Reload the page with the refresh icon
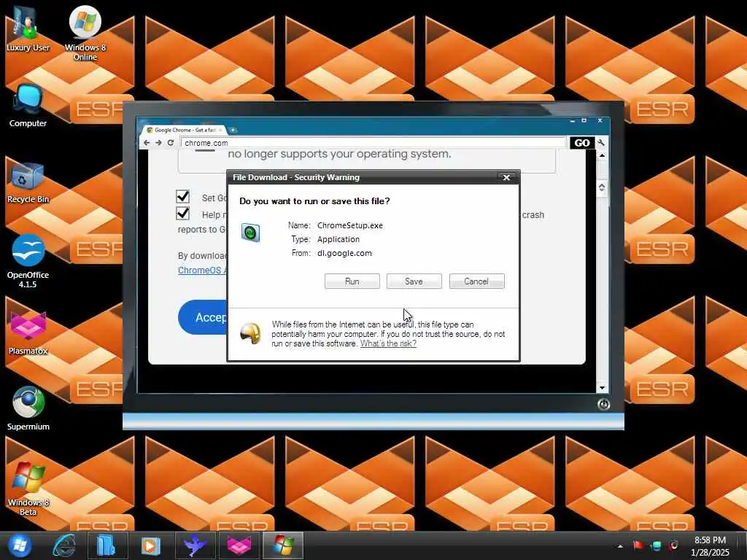This screenshot has width=747, height=560. 171,143
